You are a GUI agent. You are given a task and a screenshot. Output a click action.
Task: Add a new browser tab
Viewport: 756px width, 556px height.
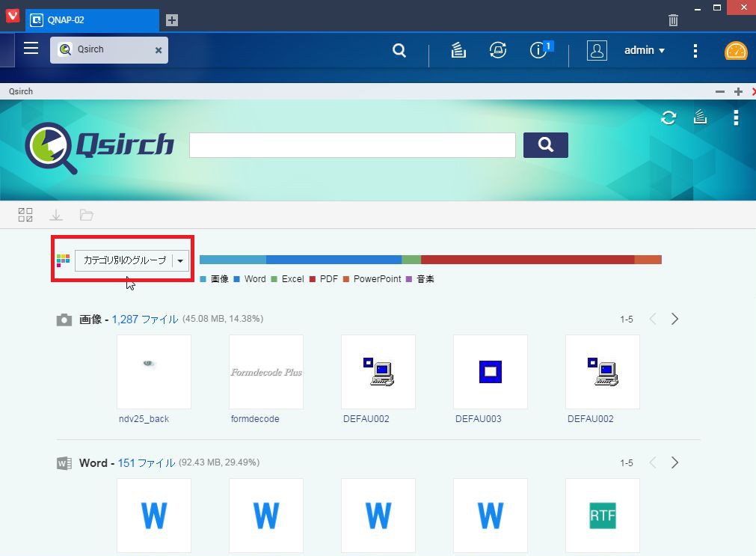(x=172, y=19)
